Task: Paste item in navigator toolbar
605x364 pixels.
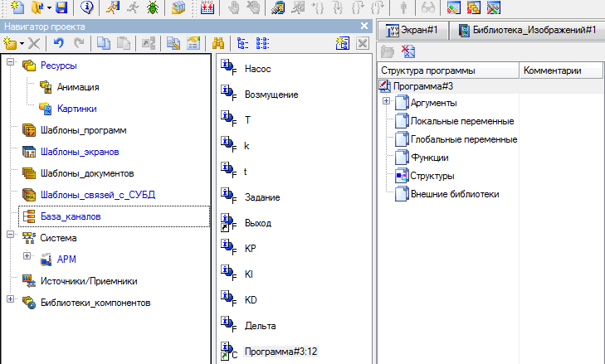Action: coord(124,43)
